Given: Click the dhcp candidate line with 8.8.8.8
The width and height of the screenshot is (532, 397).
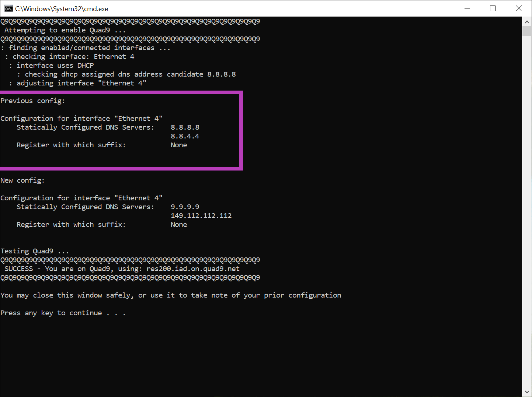Looking at the screenshot, I should click(126, 74).
